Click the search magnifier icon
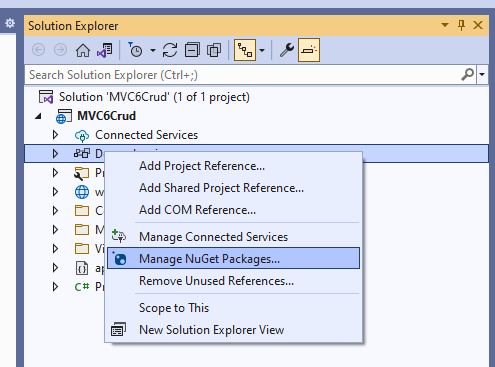Viewport: 495px width, 367px height. click(x=468, y=75)
